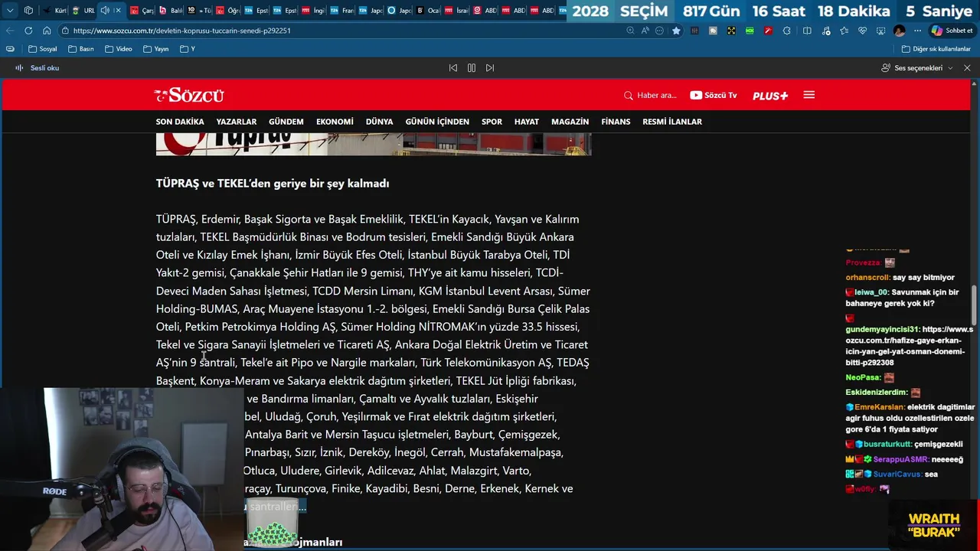Click the screenshot capture icon in toolbar
Screen dimensions: 980x551
[x=880, y=31]
